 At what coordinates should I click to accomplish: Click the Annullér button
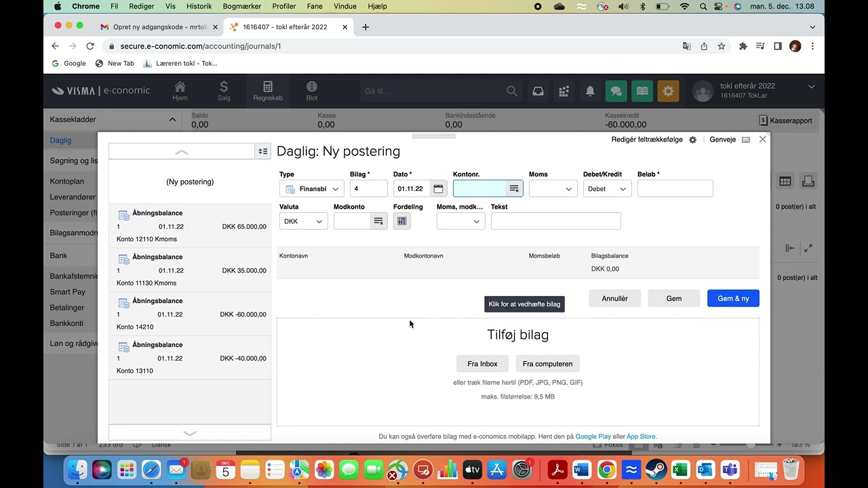coord(615,298)
